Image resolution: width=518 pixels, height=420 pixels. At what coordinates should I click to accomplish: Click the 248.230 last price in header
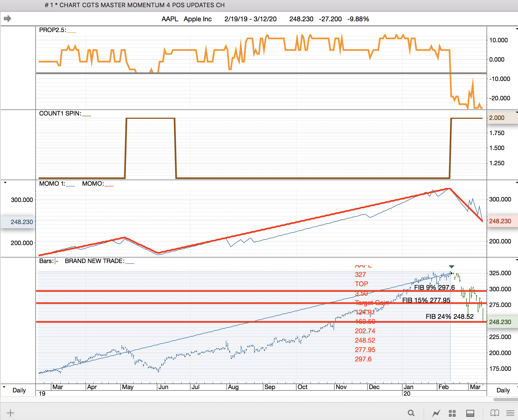point(301,19)
